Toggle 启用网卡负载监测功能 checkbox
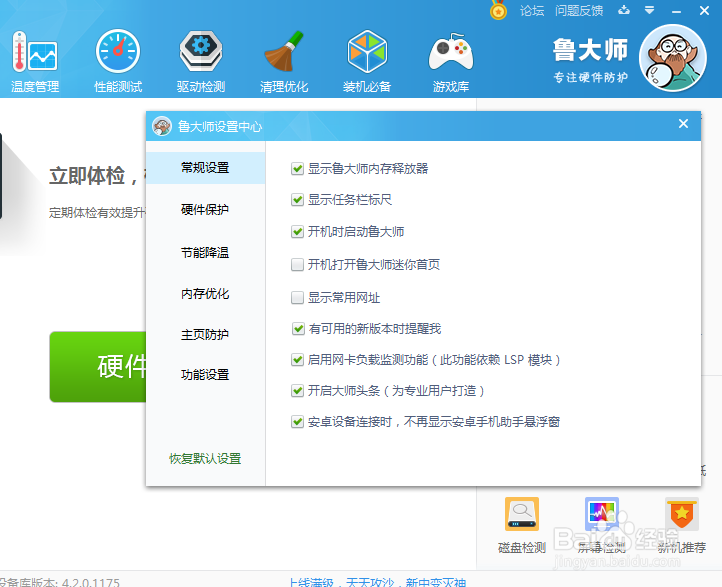Image resolution: width=722 pixels, height=587 pixels. (297, 360)
